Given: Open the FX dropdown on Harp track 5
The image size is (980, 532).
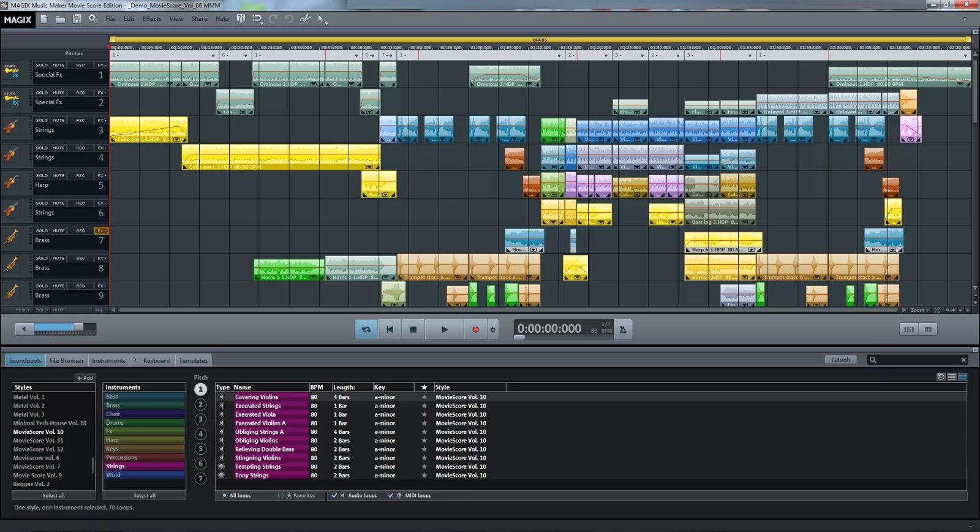Looking at the screenshot, I should [x=102, y=175].
